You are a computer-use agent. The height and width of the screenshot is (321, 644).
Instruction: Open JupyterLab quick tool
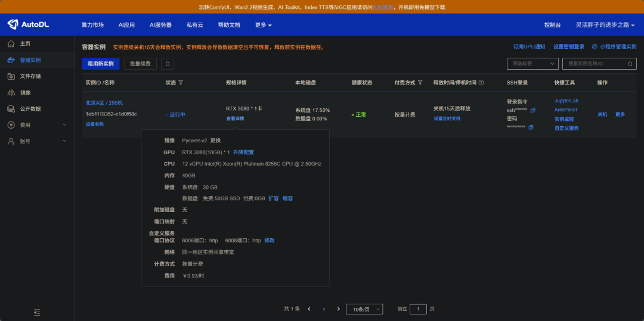coord(566,101)
